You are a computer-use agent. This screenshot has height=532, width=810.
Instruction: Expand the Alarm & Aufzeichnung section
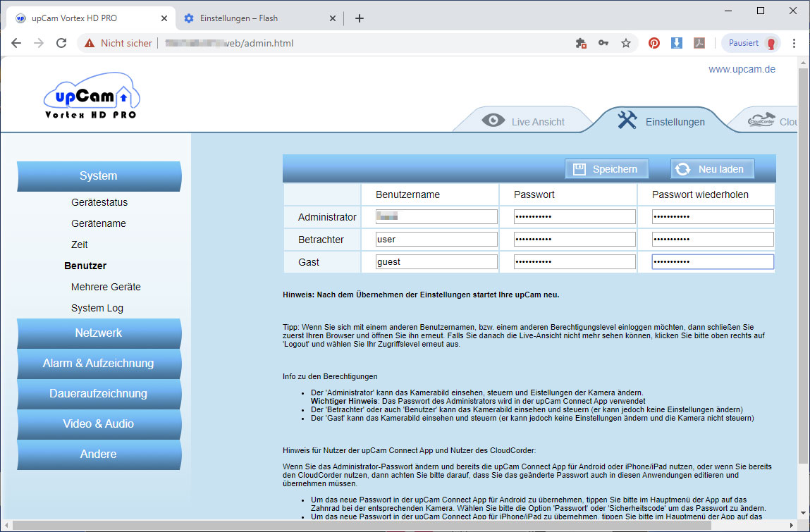tap(99, 363)
